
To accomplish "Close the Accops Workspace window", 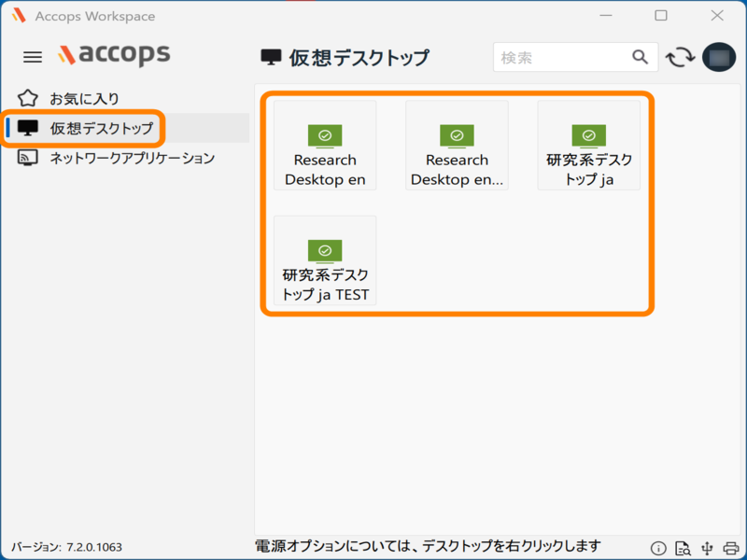I will click(717, 16).
